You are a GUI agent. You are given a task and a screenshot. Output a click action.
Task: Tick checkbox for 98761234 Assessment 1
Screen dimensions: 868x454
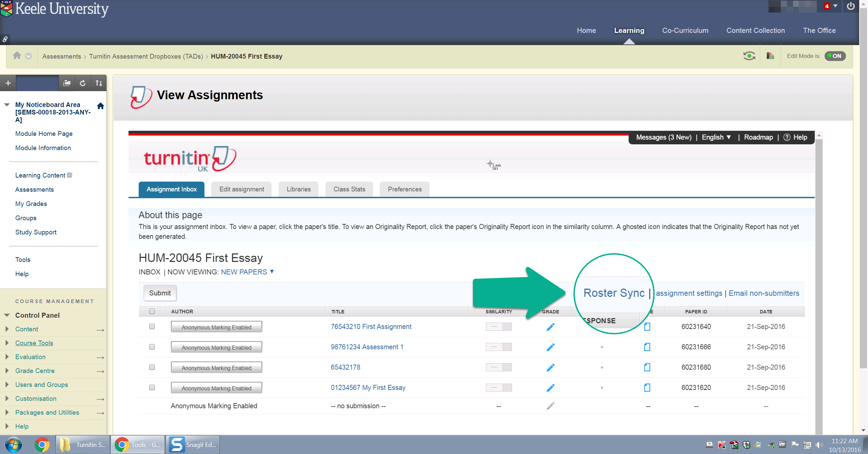click(x=152, y=347)
